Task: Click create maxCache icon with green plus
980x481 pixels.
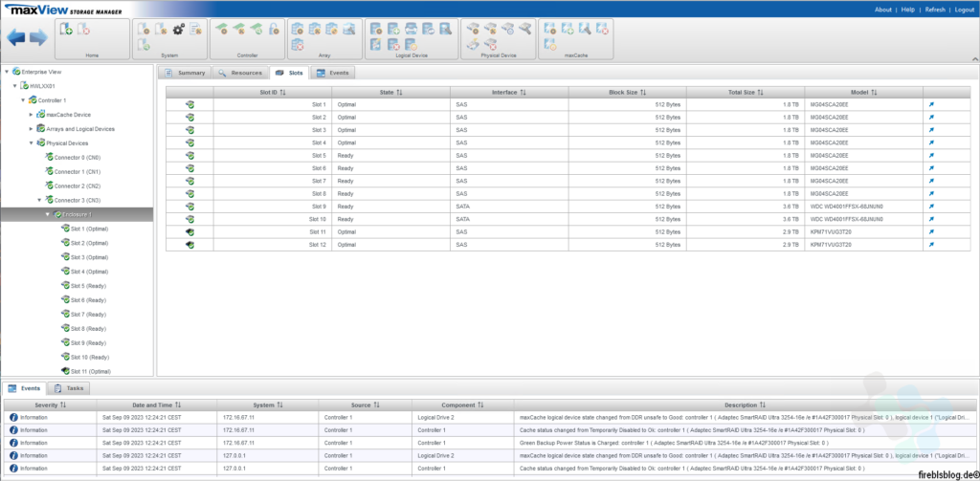Action: 568,29
